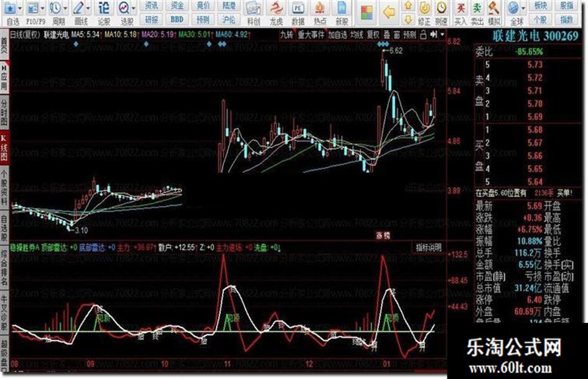The width and height of the screenshot is (588, 379).
Task: Open the 科创 board icon
Action: [253, 9]
